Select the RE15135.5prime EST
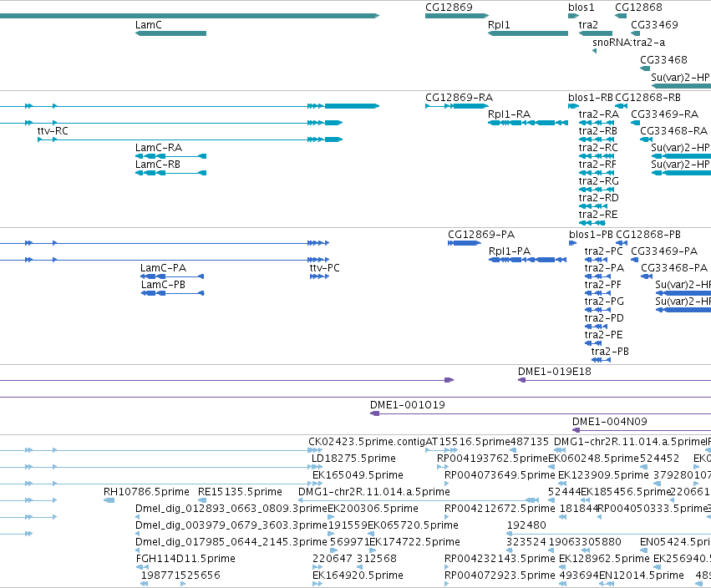 [x=202, y=500]
